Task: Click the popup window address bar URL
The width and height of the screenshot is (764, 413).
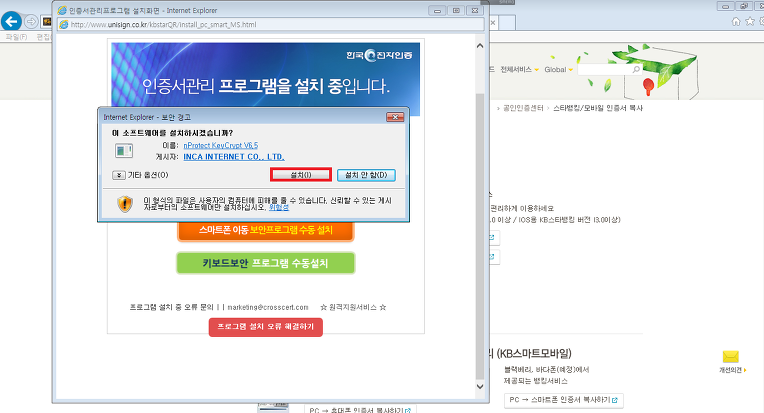Action: (163, 24)
